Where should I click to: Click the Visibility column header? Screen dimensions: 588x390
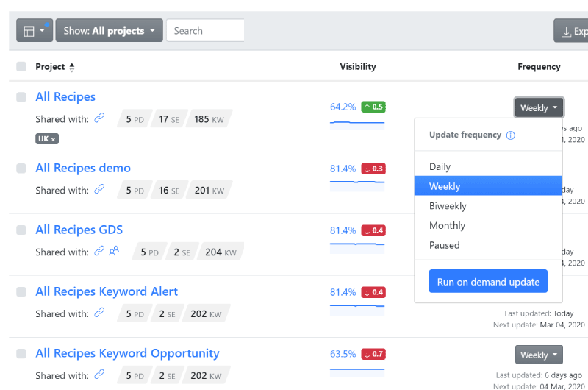click(358, 66)
